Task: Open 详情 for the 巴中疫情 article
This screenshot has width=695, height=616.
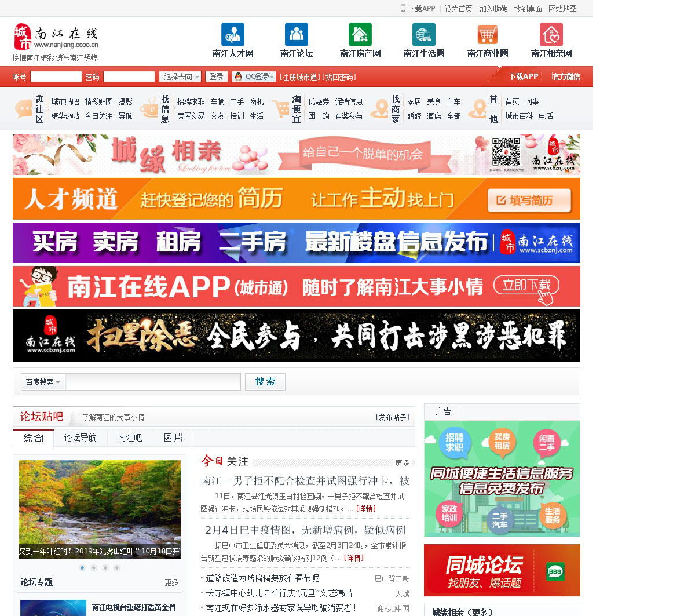Action: [x=353, y=558]
